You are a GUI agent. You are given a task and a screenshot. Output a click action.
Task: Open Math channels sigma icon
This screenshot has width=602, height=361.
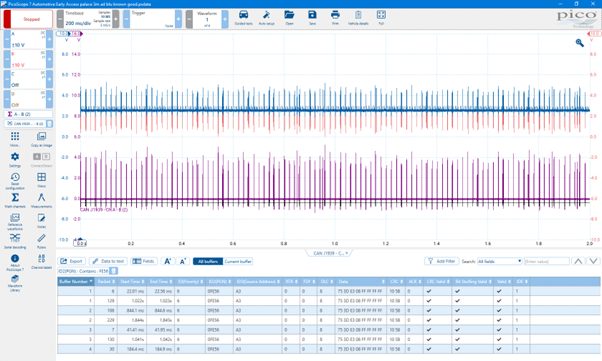tap(15, 200)
